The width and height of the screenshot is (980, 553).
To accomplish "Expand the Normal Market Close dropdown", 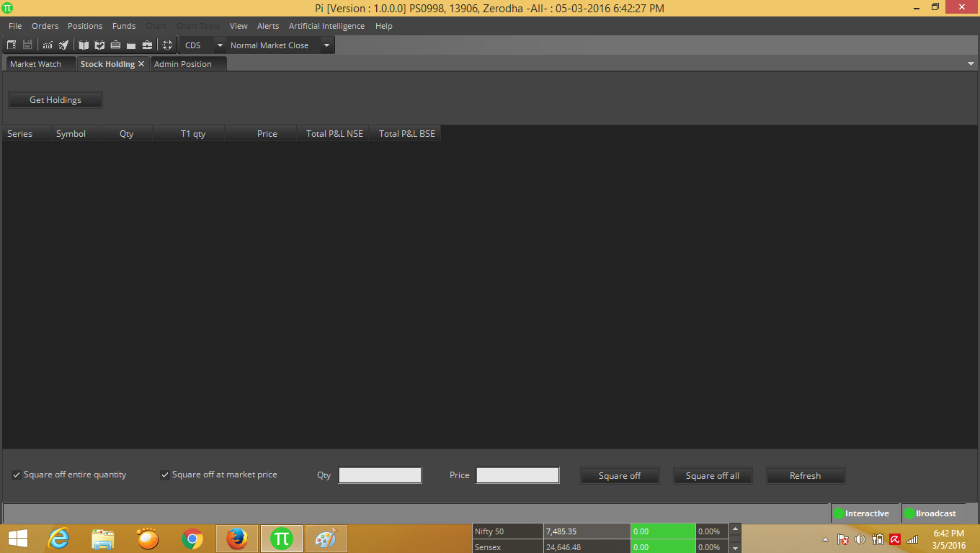I will pyautogui.click(x=326, y=45).
